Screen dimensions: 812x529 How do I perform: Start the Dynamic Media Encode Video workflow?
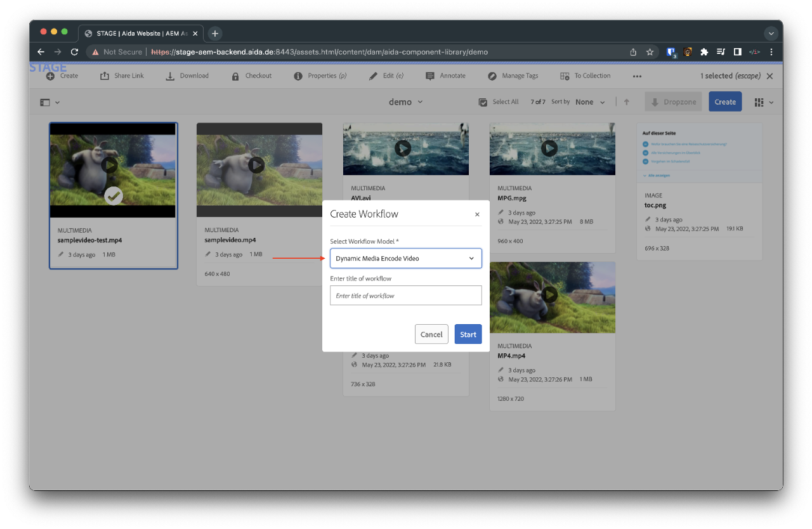468,334
